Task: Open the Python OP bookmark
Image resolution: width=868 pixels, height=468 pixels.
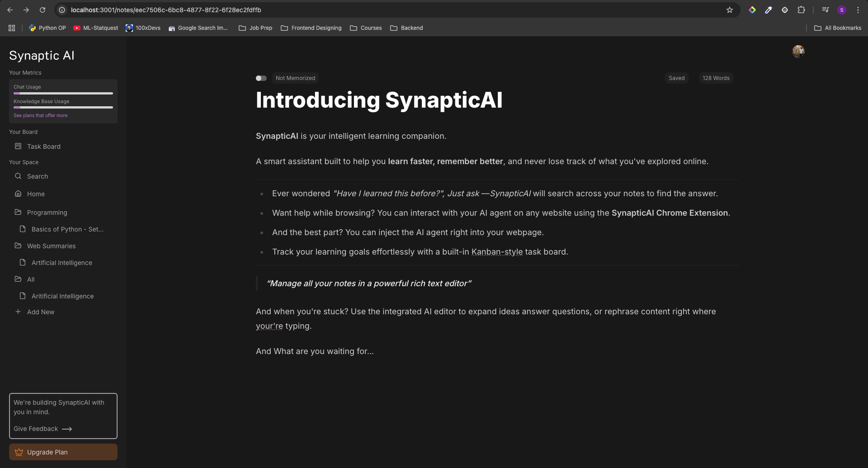Action: tap(47, 28)
